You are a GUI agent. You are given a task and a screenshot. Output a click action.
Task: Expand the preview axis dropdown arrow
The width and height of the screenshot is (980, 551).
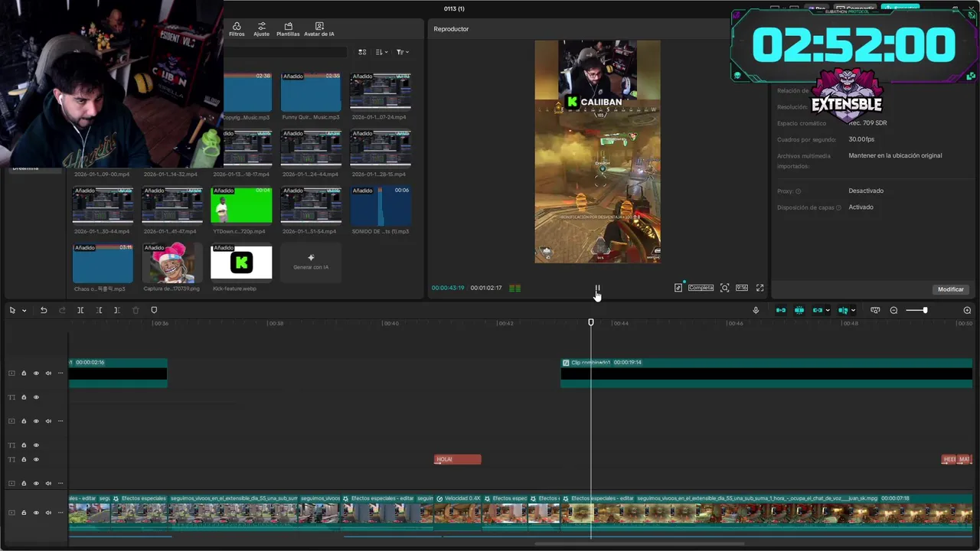pos(853,310)
